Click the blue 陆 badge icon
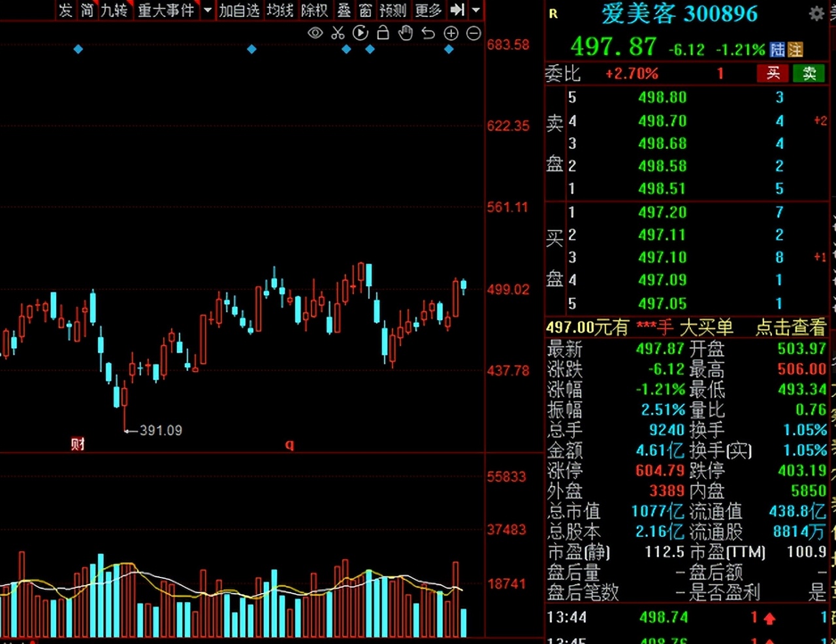 pyautogui.click(x=777, y=49)
